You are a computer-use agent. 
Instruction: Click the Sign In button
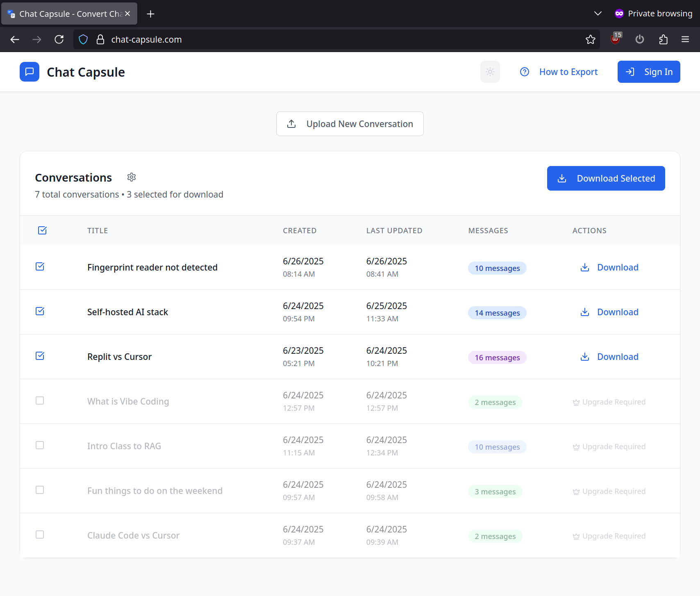[649, 72]
